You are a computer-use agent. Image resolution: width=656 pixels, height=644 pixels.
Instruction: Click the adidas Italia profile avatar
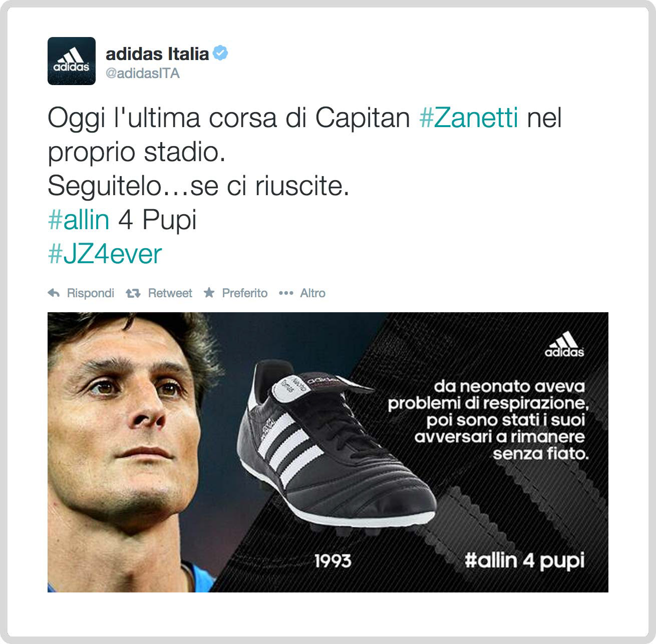71,61
